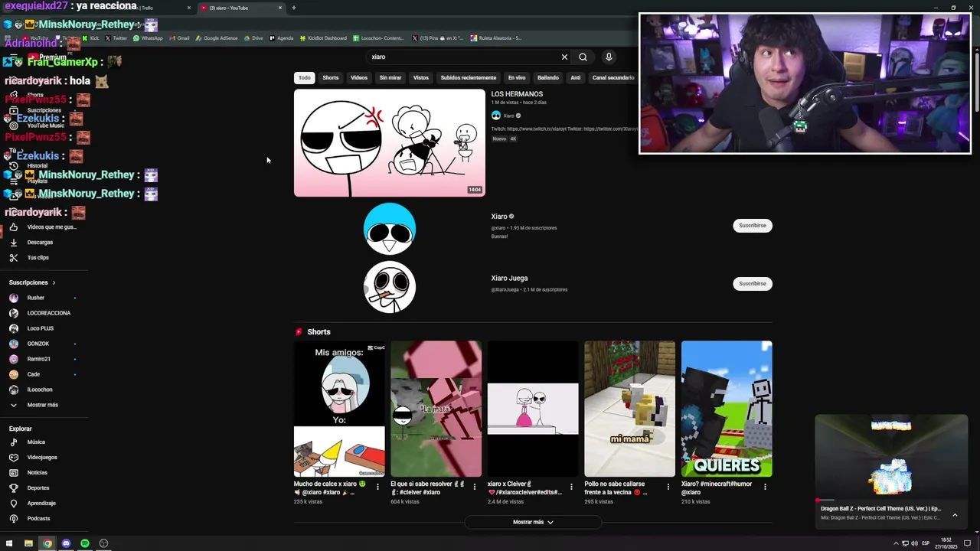Click the search magnifier icon

tap(583, 57)
